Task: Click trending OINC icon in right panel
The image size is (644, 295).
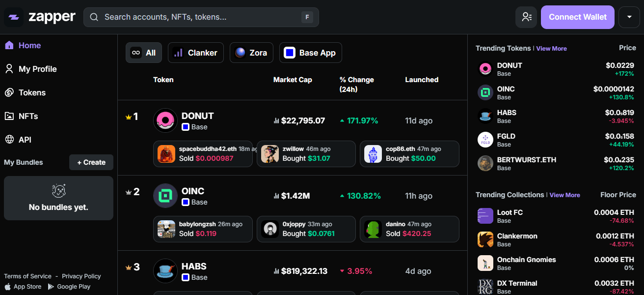Action: pos(485,92)
